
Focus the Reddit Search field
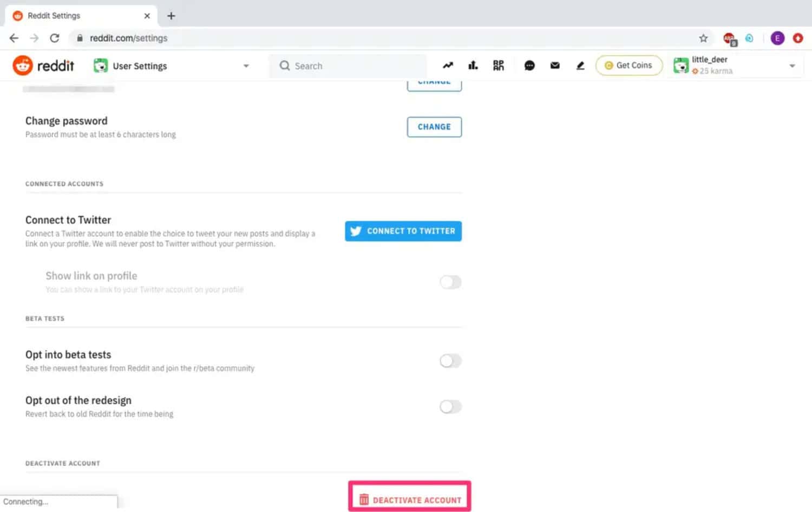[348, 66]
